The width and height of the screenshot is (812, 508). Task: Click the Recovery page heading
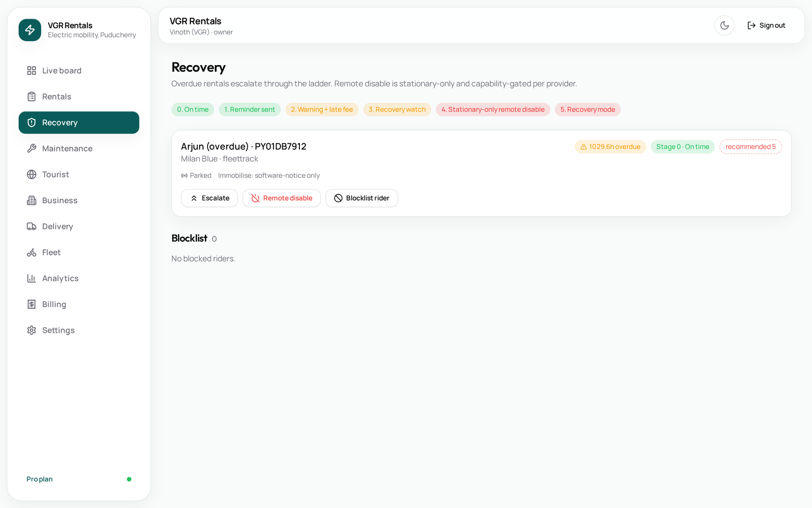198,67
